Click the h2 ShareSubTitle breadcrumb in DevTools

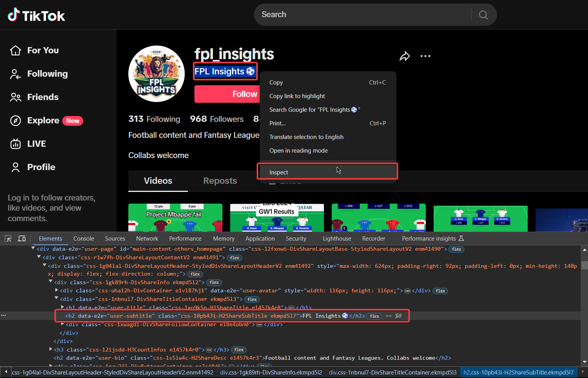point(518,372)
